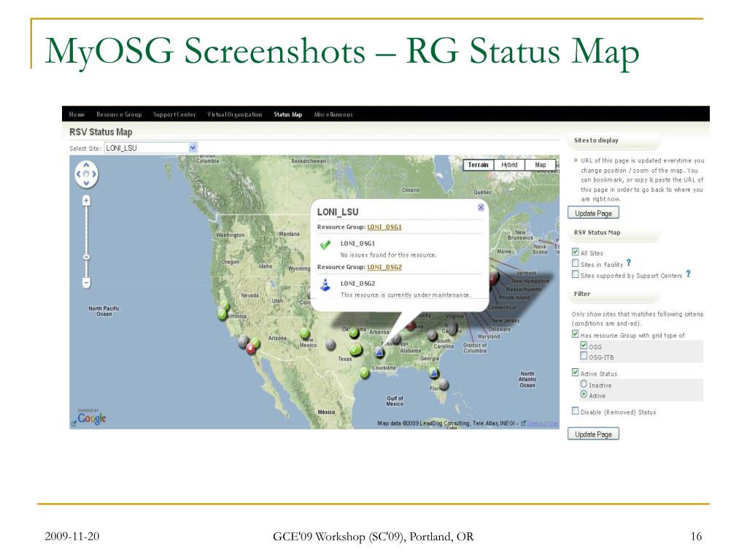747x560 pixels.
Task: Click the RSV Status Map page heading
Action: (x=101, y=132)
